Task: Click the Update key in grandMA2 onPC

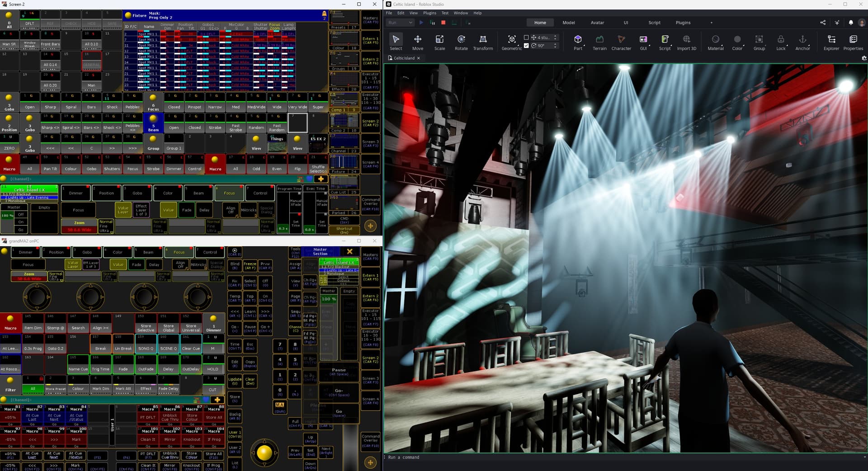Action: [235, 381]
